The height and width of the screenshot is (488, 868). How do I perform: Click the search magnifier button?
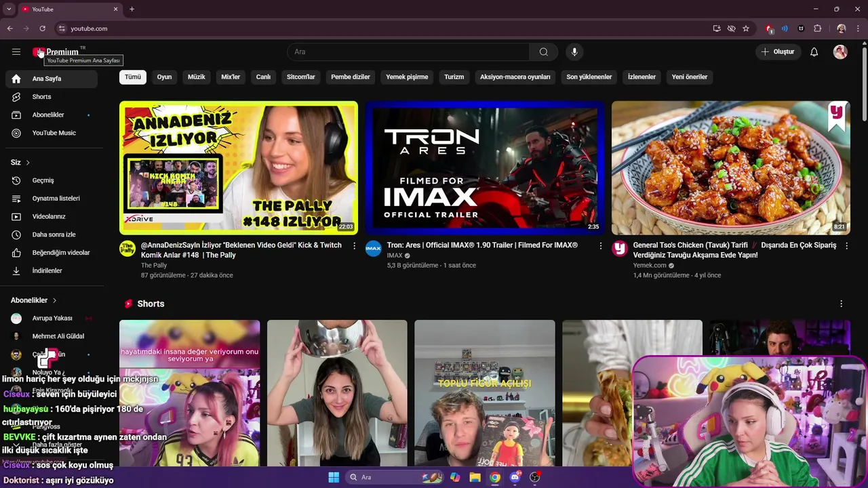(543, 52)
